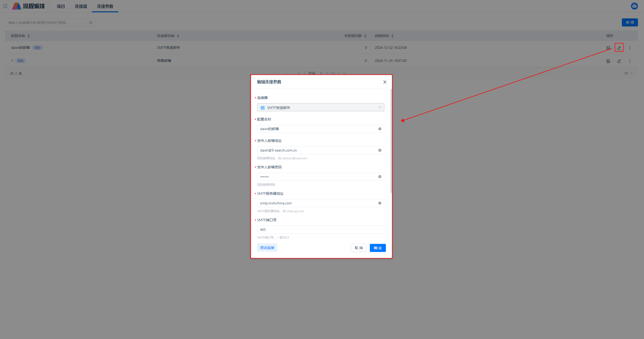The height and width of the screenshot is (339, 644).
Task: Click the SMTP发送邮件 table cell
Action: point(169,48)
